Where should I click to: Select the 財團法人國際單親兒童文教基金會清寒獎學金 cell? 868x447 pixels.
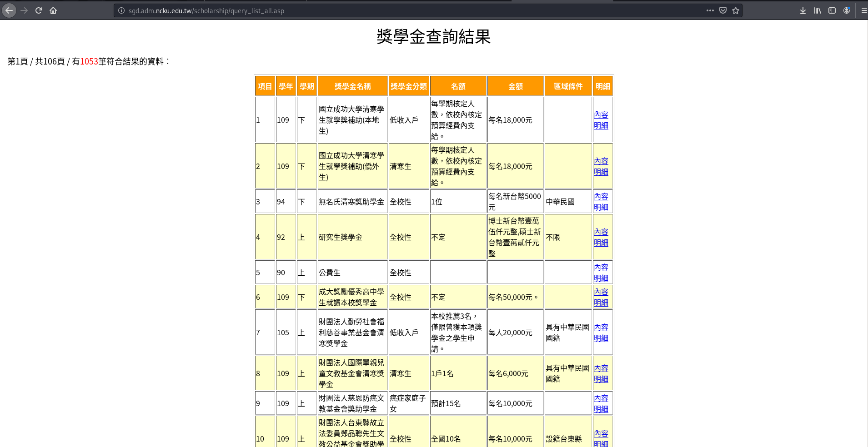tap(353, 373)
